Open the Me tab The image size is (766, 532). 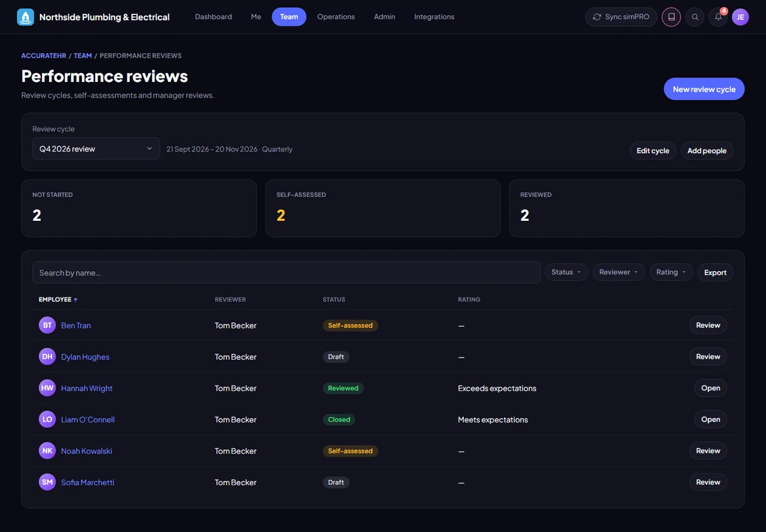[x=256, y=17]
